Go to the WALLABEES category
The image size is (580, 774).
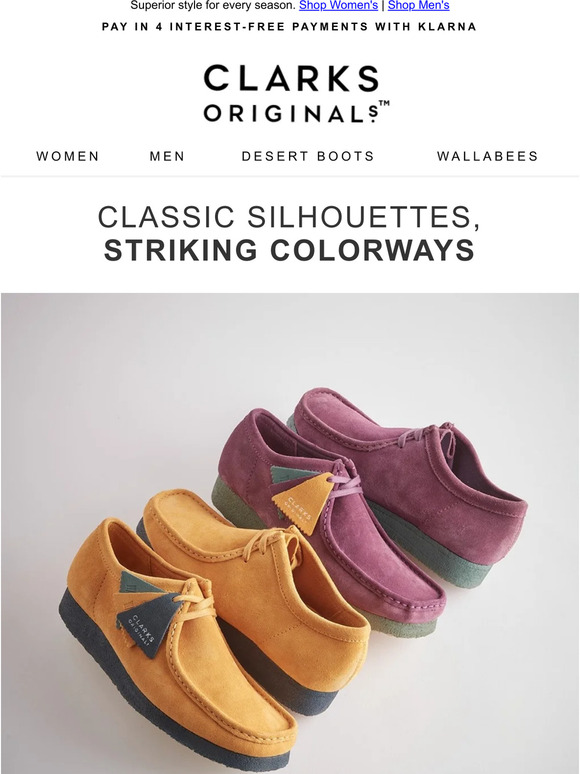coord(487,156)
